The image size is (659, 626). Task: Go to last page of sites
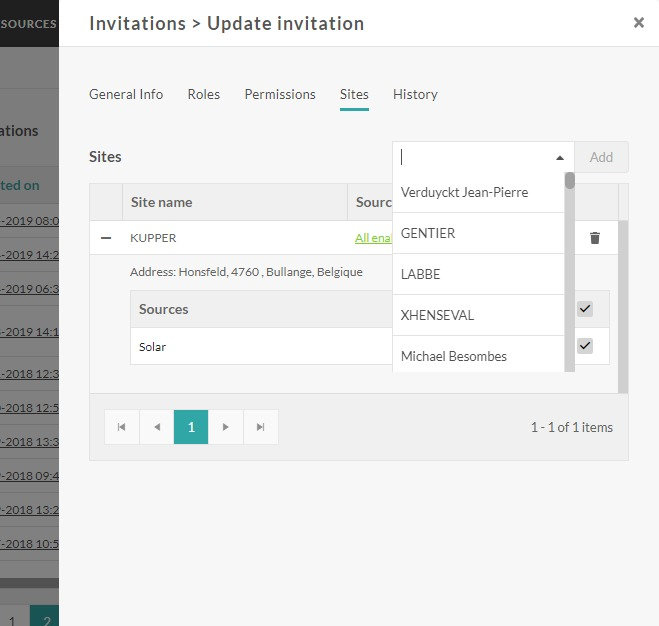click(x=261, y=427)
